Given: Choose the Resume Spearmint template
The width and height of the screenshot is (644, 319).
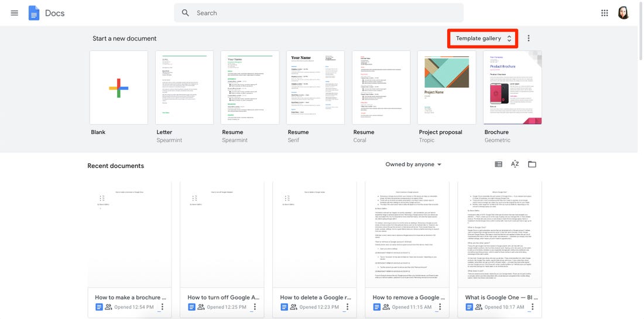Looking at the screenshot, I should 250,87.
